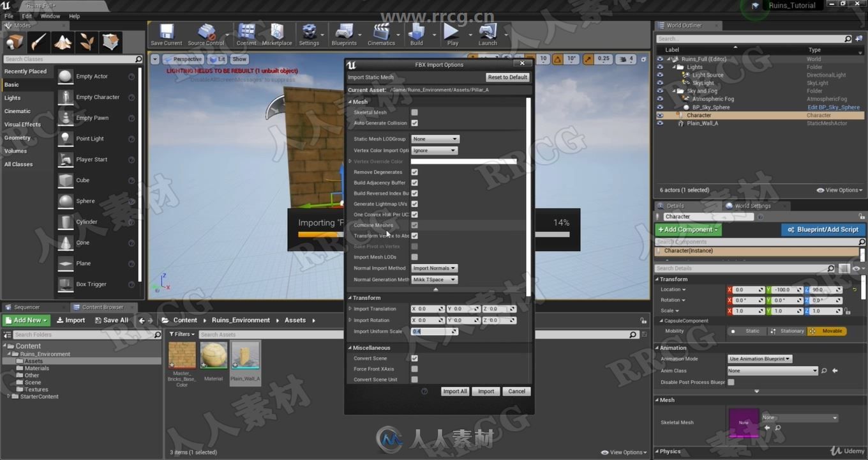
Task: Select the Place mode icon
Action: (14, 42)
